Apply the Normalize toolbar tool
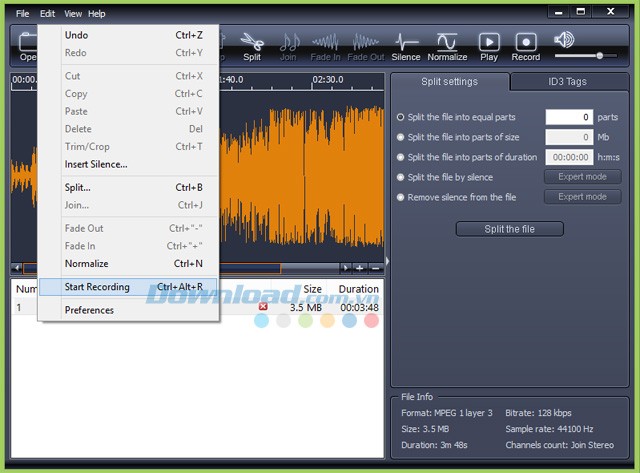 pyautogui.click(x=447, y=44)
